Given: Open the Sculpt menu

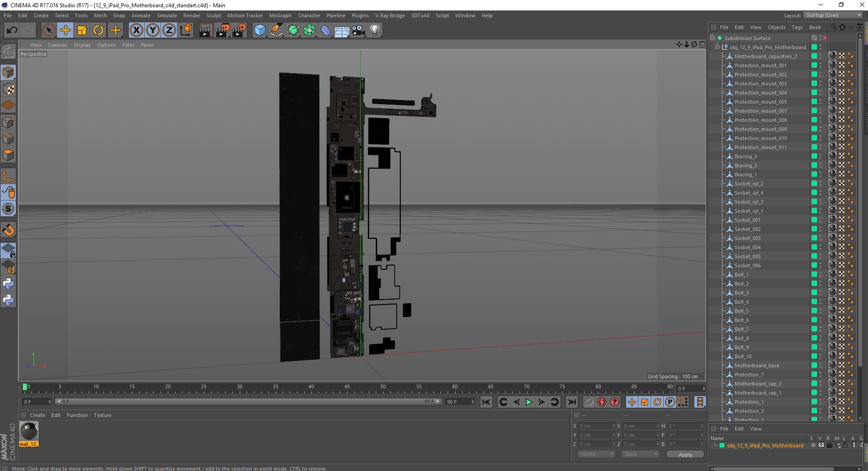Looking at the screenshot, I should pyautogui.click(x=214, y=15).
